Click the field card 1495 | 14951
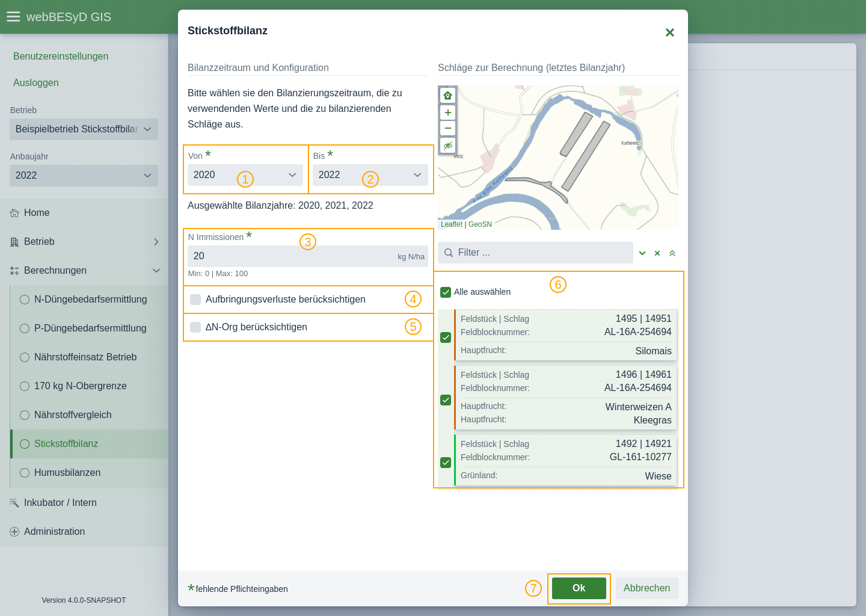The image size is (866, 616). (x=566, y=335)
